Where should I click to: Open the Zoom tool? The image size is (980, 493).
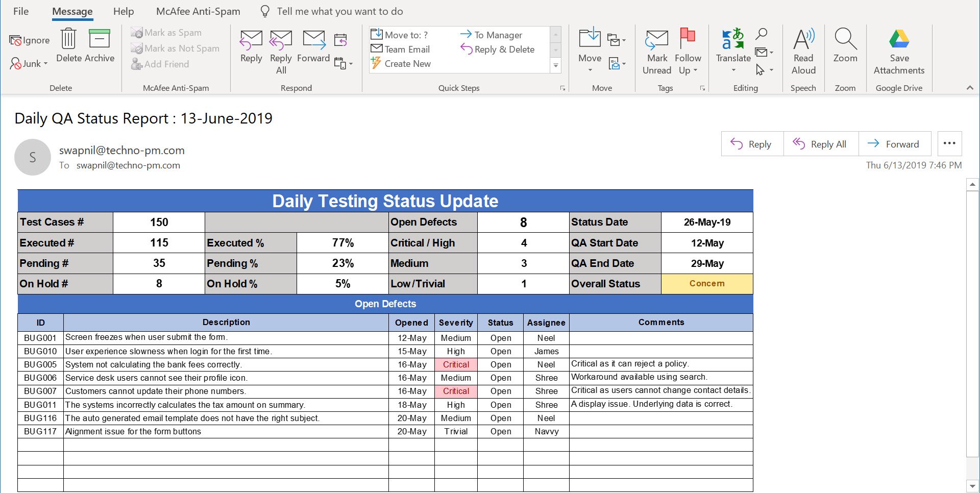tap(845, 50)
